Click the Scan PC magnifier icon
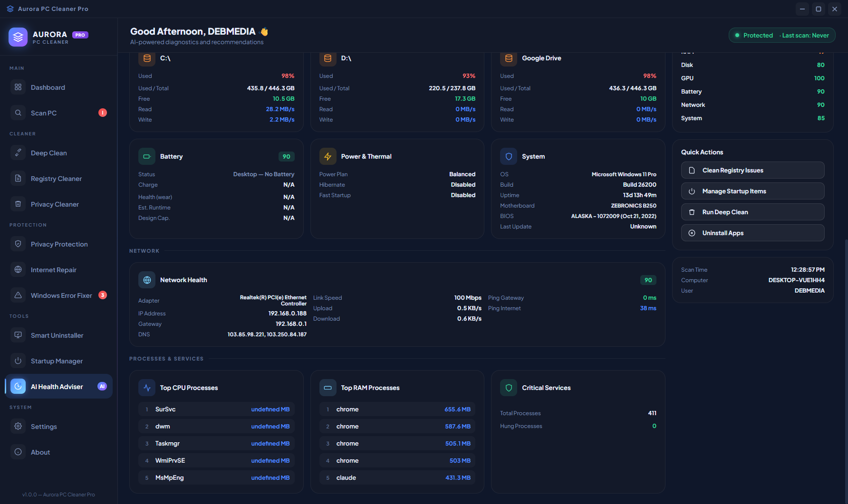The width and height of the screenshot is (848, 504). coord(18,113)
